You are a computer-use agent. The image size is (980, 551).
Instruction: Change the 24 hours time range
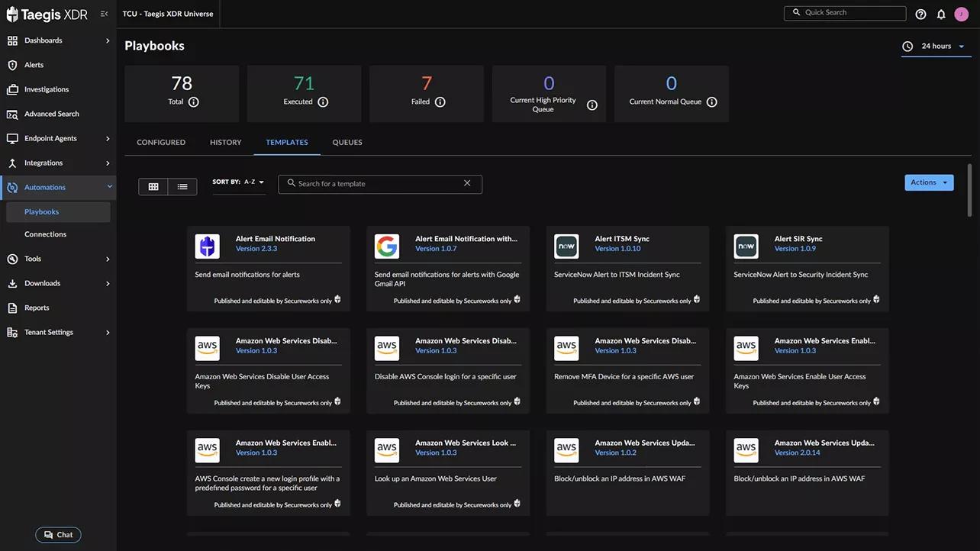point(936,47)
